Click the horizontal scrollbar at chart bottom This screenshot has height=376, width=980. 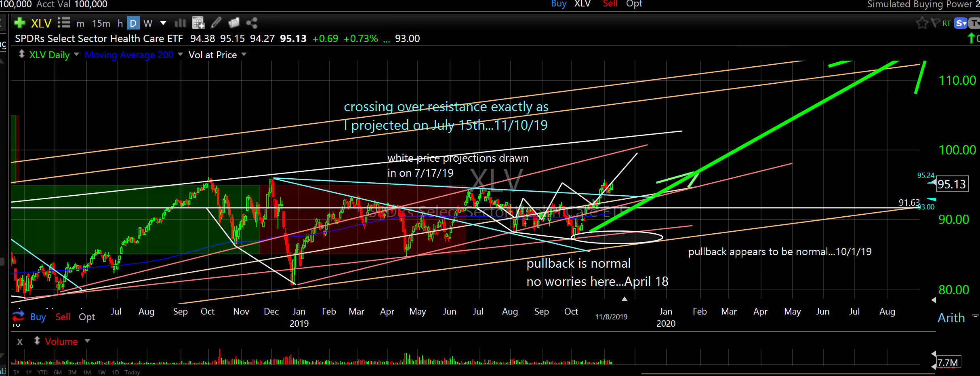[788, 373]
